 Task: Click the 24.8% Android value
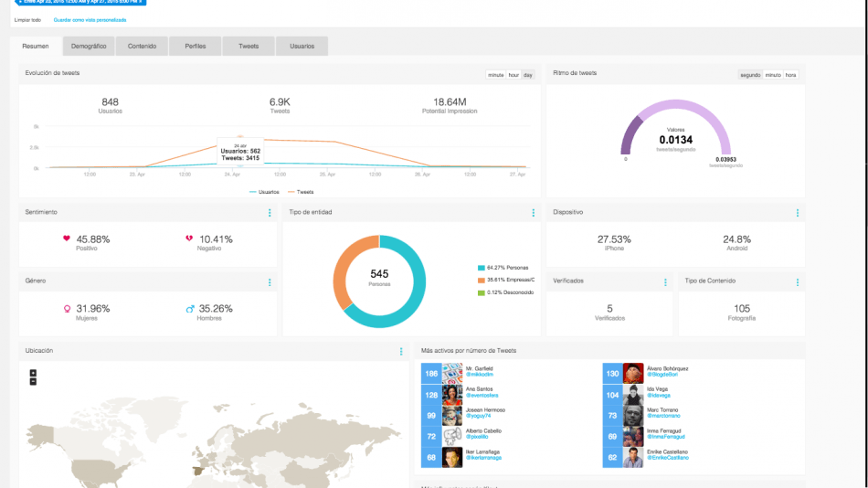tap(736, 239)
